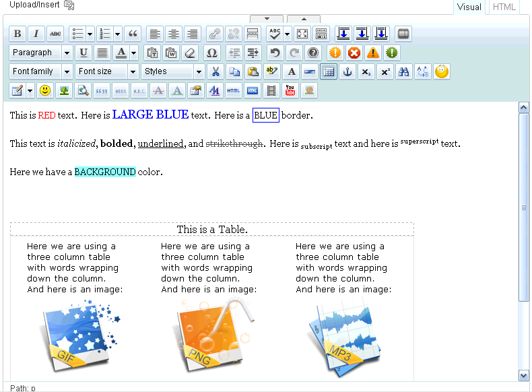The image size is (532, 392).
Task: Insert an anchor with the anchor icon
Action: coord(347,71)
